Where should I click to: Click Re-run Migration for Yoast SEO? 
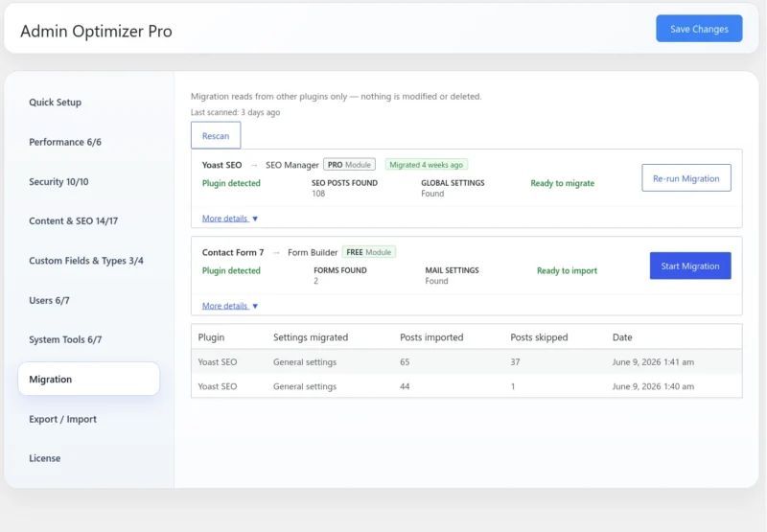tap(686, 178)
